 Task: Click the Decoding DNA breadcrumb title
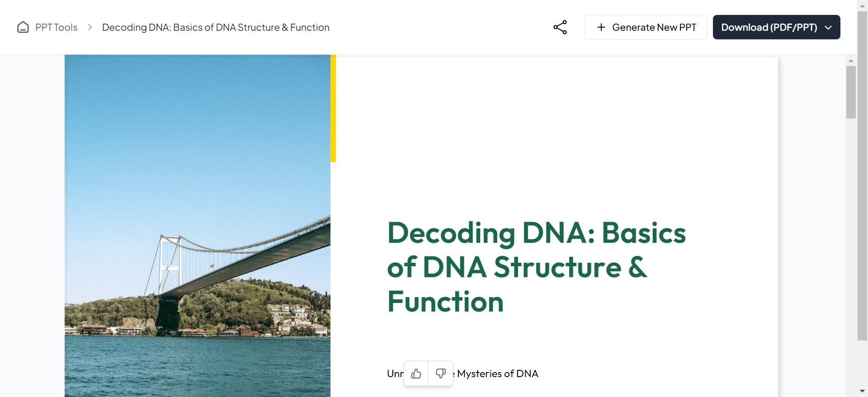click(x=216, y=28)
